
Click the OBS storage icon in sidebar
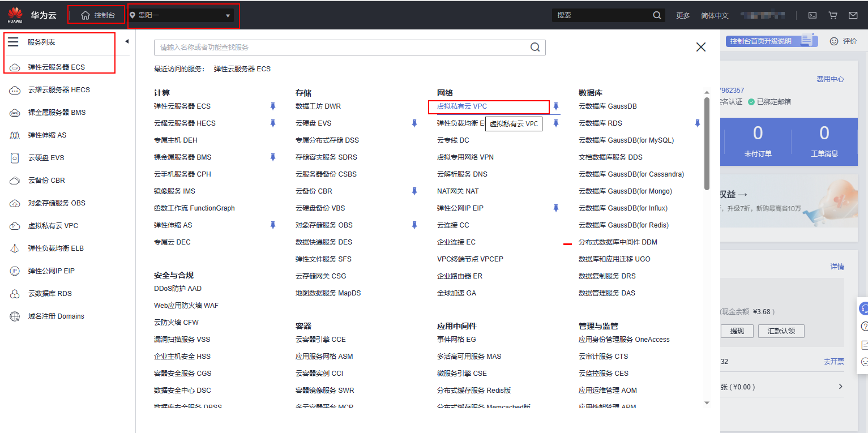15,203
